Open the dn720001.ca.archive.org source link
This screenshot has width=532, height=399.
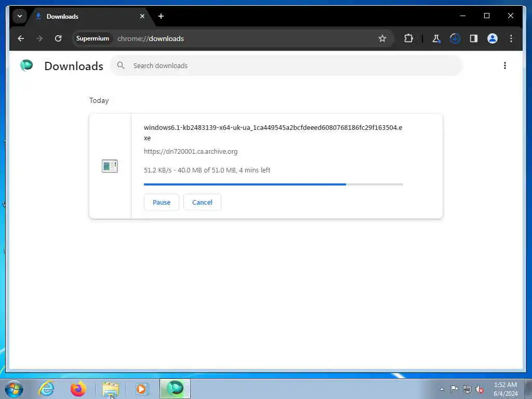(191, 152)
